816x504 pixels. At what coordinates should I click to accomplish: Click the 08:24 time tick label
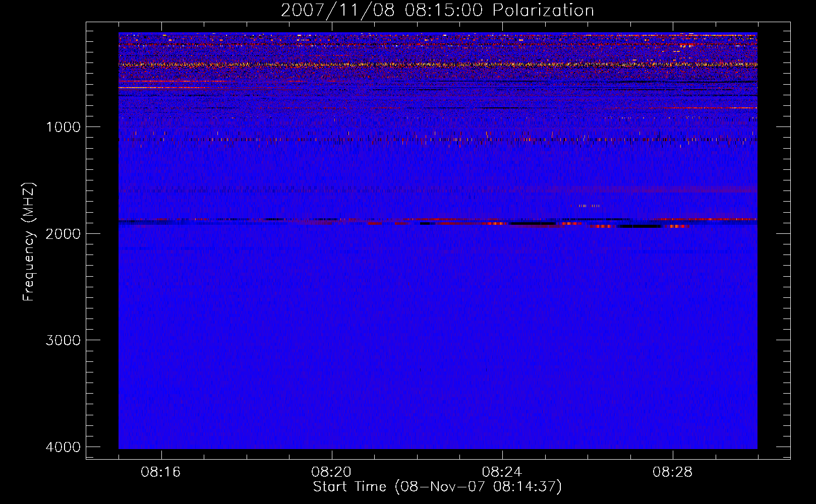pyautogui.click(x=502, y=472)
